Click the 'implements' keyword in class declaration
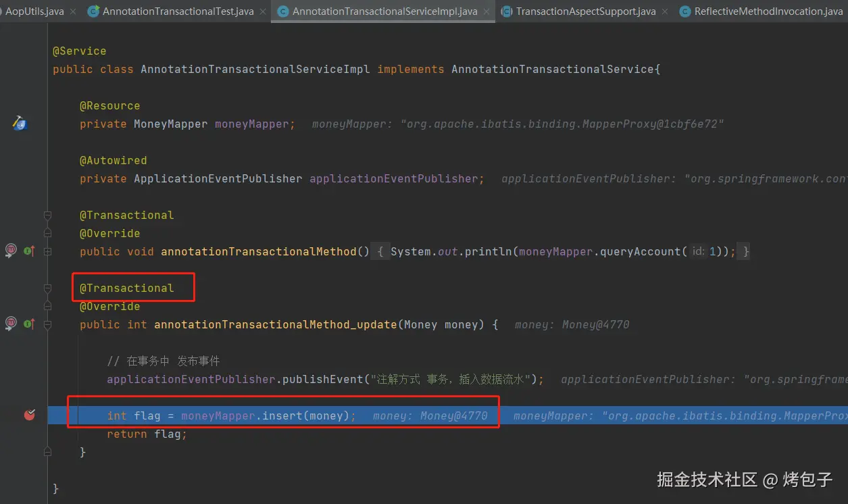 click(410, 69)
